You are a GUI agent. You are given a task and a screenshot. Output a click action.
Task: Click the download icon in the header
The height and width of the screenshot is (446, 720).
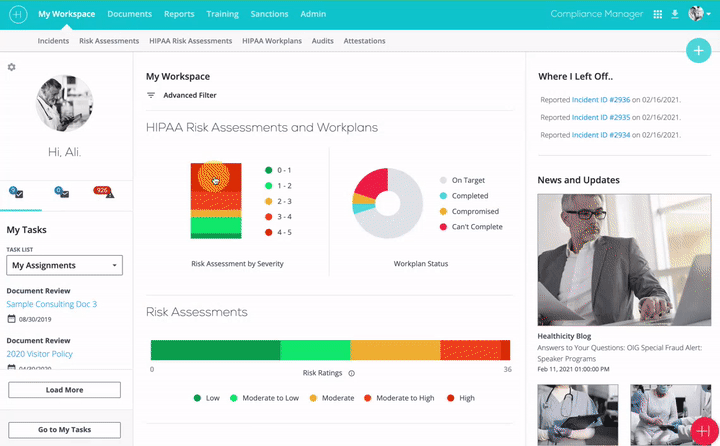point(675,15)
